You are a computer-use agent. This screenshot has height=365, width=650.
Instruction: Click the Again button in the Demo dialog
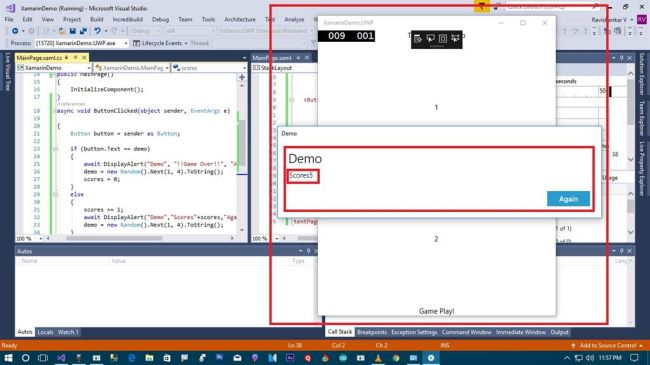pyautogui.click(x=568, y=199)
